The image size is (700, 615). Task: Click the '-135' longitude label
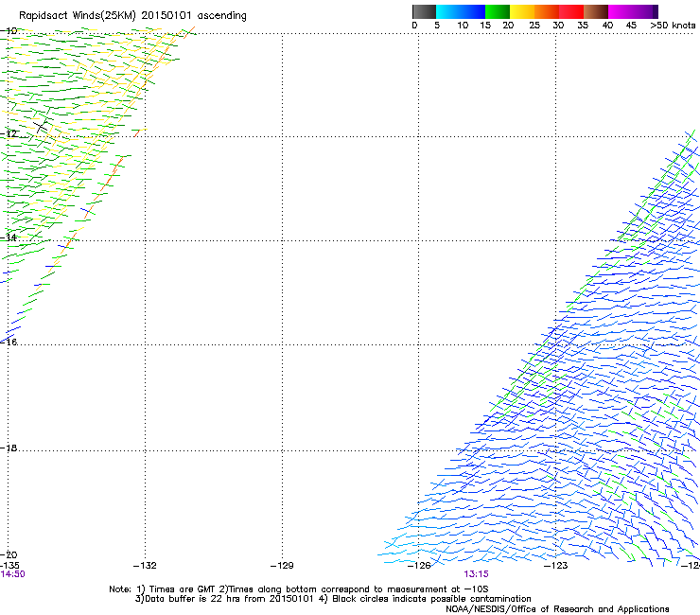[x=9, y=566]
